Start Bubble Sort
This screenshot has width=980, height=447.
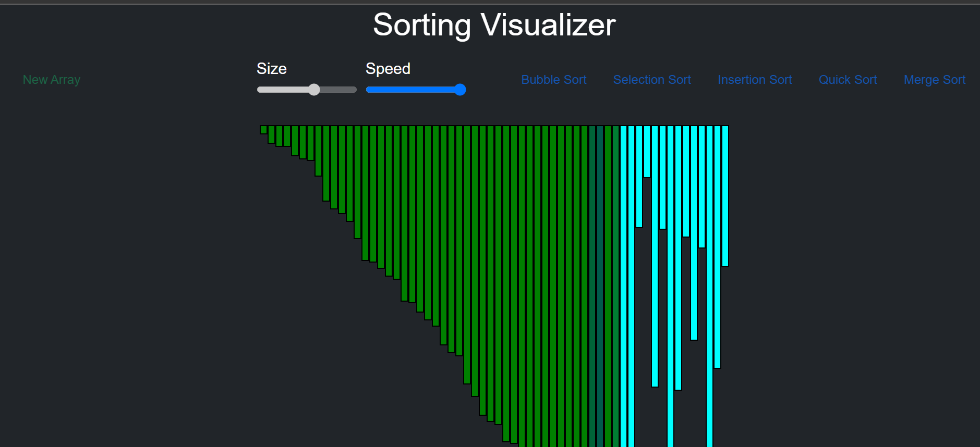pyautogui.click(x=553, y=79)
